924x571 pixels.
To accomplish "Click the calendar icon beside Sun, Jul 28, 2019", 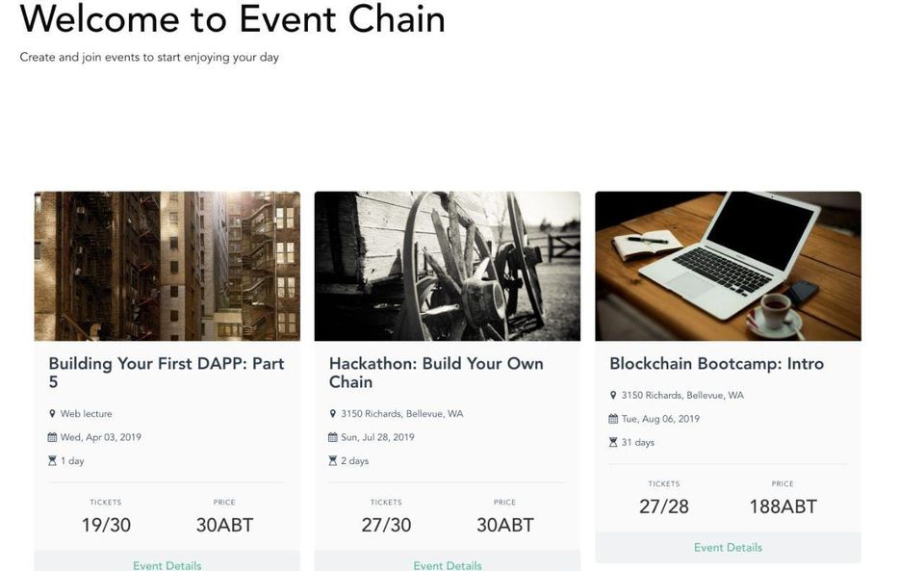I will tap(333, 437).
